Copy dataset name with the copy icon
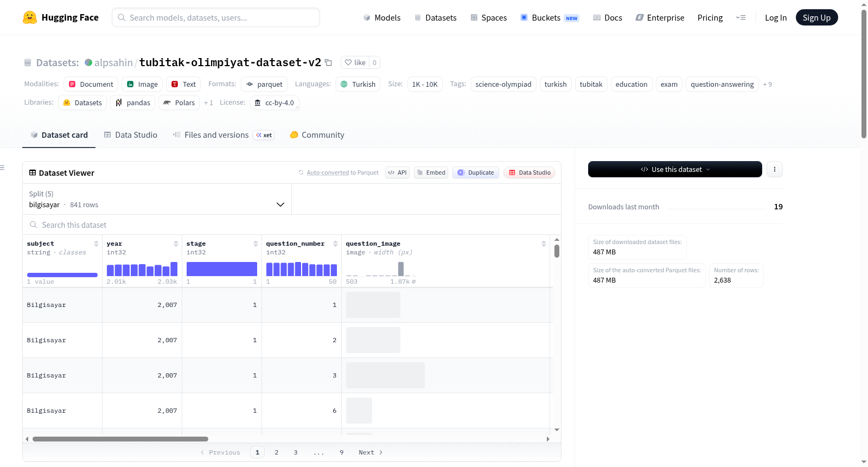Image resolution: width=868 pixels, height=467 pixels. pos(328,62)
